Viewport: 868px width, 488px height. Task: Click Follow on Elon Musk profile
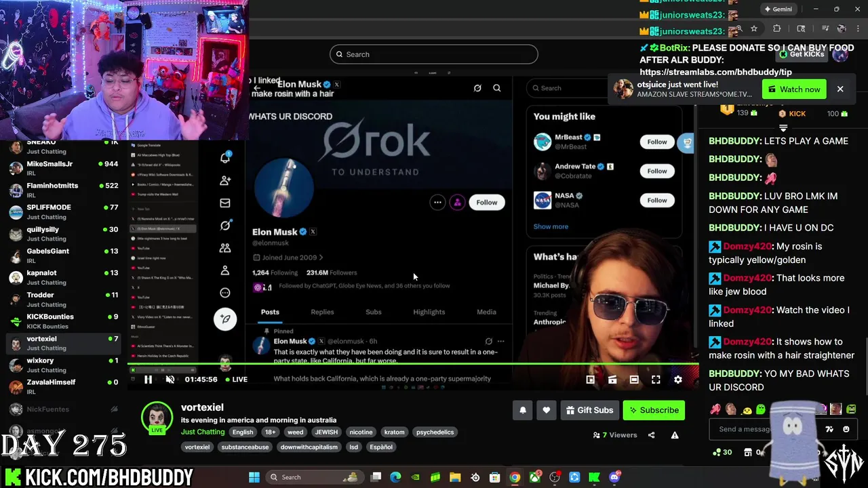pyautogui.click(x=487, y=202)
